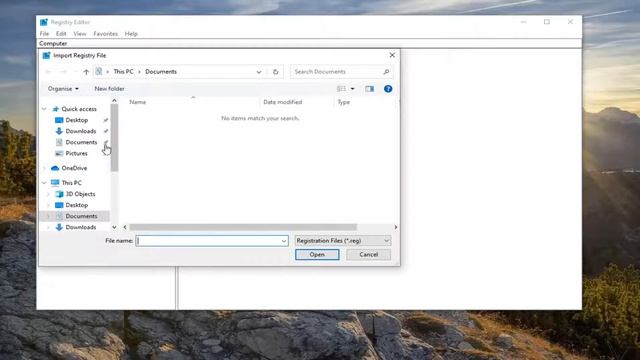Click the New folder button

109,89
